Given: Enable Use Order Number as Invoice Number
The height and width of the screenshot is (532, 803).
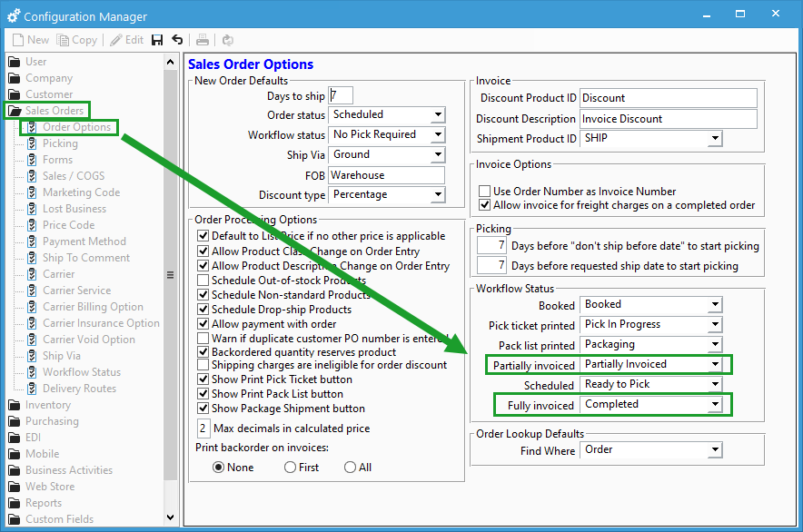Looking at the screenshot, I should pos(484,192).
